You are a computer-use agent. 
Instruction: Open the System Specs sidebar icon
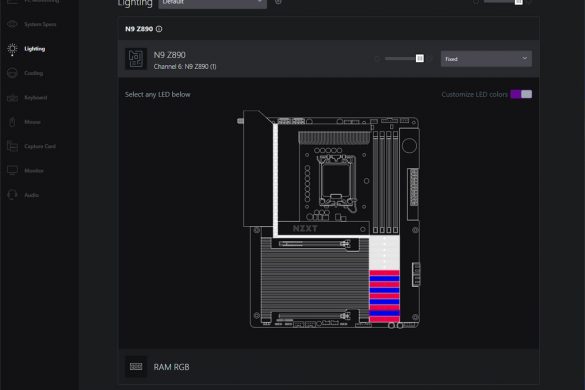point(12,24)
